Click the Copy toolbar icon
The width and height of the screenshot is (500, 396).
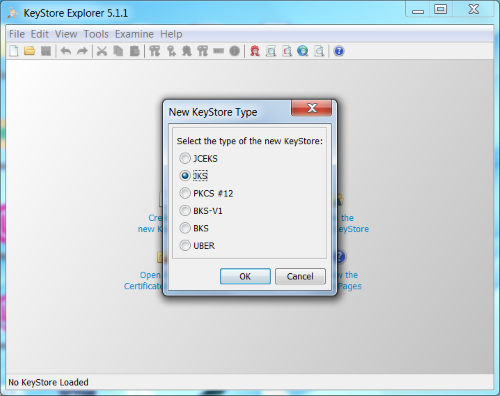click(x=118, y=51)
